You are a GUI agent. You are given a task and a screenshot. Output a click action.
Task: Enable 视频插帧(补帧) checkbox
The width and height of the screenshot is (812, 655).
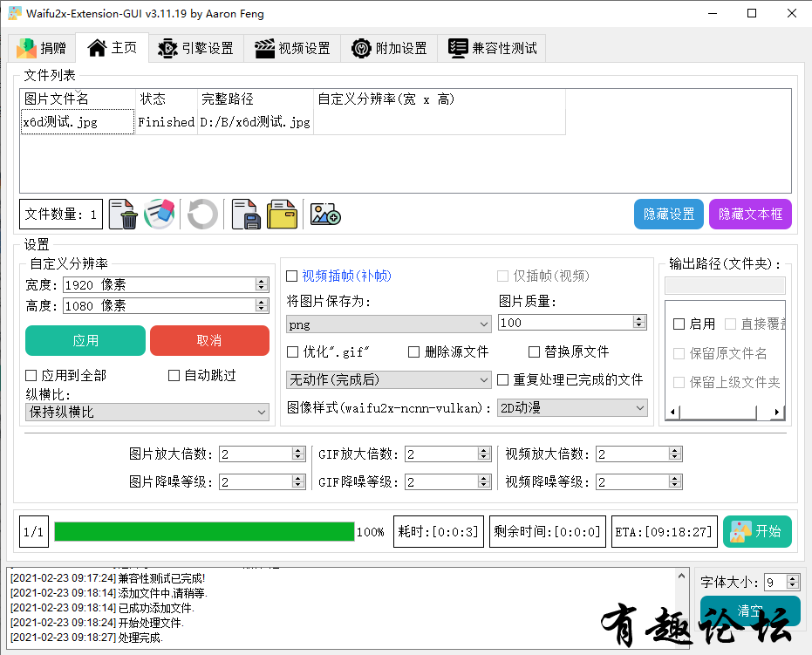click(x=292, y=276)
